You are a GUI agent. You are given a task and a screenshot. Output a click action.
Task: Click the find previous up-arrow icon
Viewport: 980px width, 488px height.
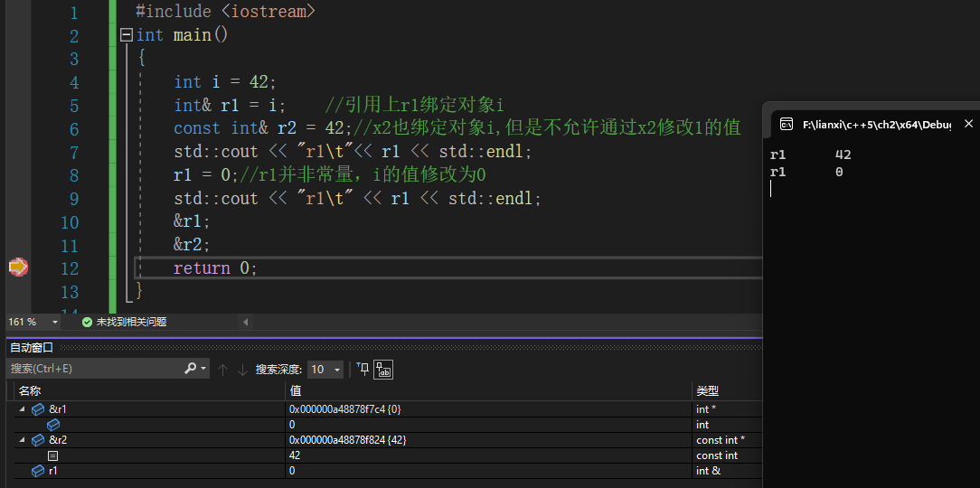[221, 370]
